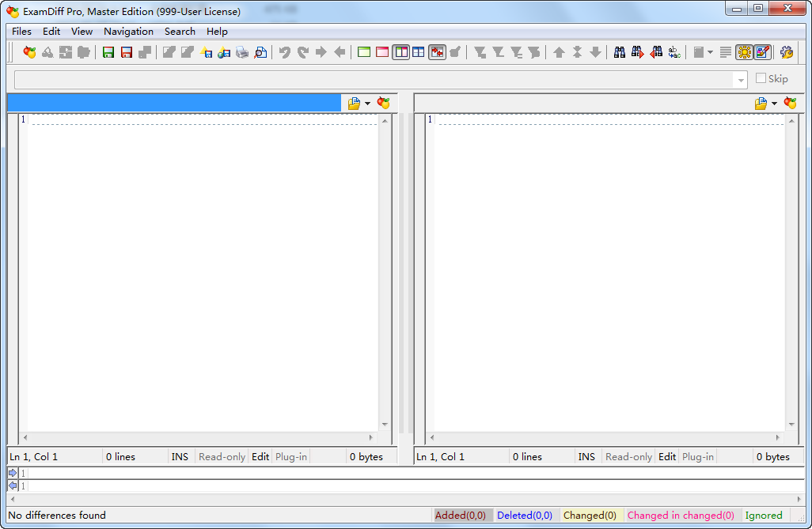
Task: Open the Help menu
Action: [x=217, y=32]
